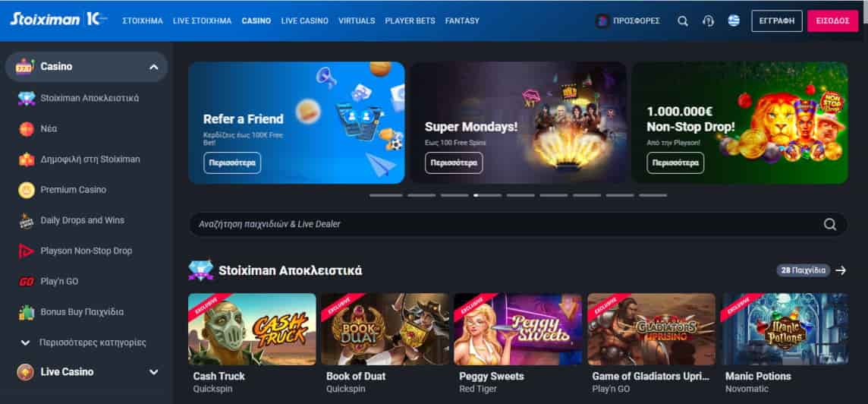The height and width of the screenshot is (404, 868).
Task: Click the Daily Drops and Wins icon
Action: (x=27, y=220)
